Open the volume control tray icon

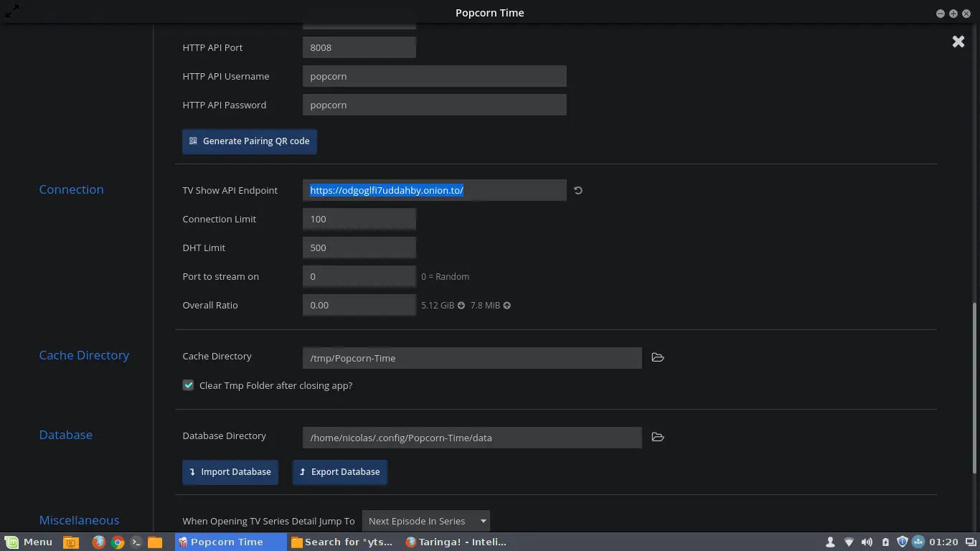tap(867, 542)
